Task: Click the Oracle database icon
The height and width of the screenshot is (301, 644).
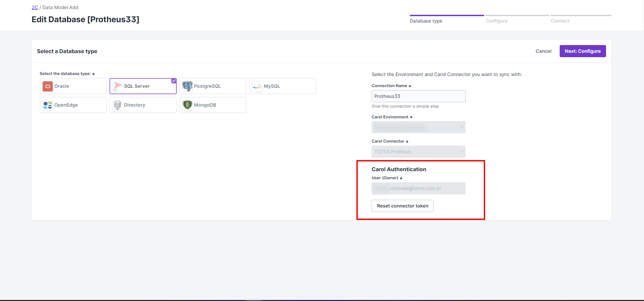Action: pos(48,86)
